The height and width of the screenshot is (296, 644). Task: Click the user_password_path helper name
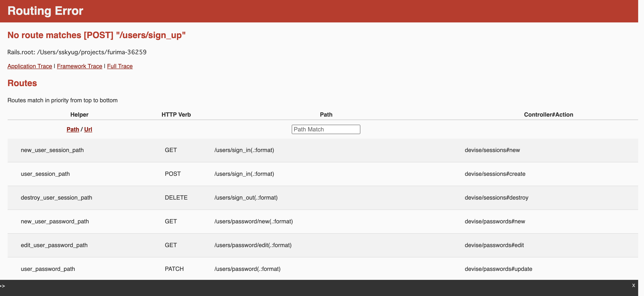[48, 269]
